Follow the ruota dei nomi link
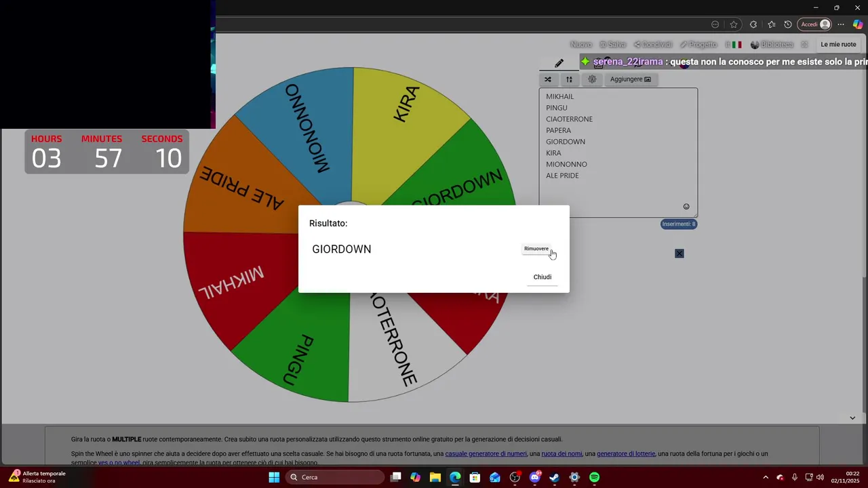The height and width of the screenshot is (488, 868). tap(561, 454)
